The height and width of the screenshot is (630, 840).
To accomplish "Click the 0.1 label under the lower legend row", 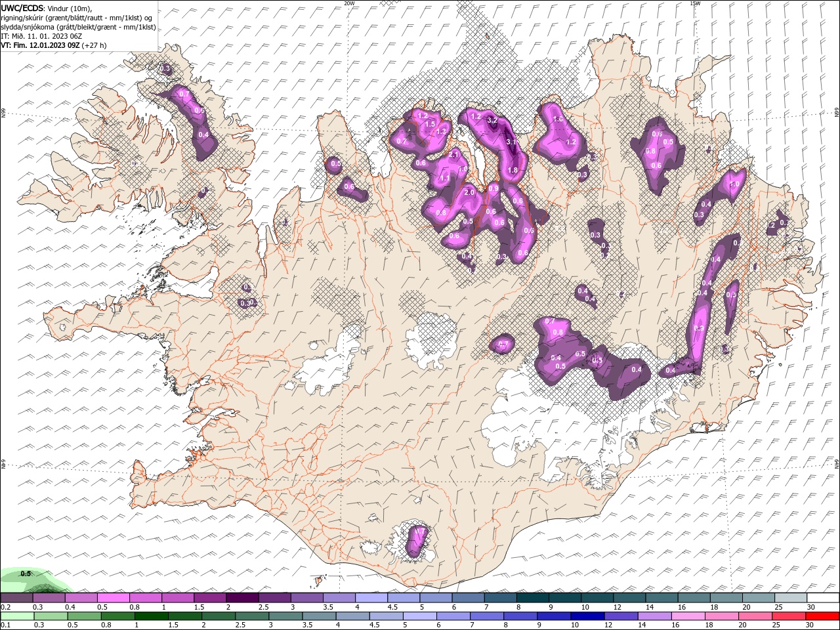I will pyautogui.click(x=5, y=625).
